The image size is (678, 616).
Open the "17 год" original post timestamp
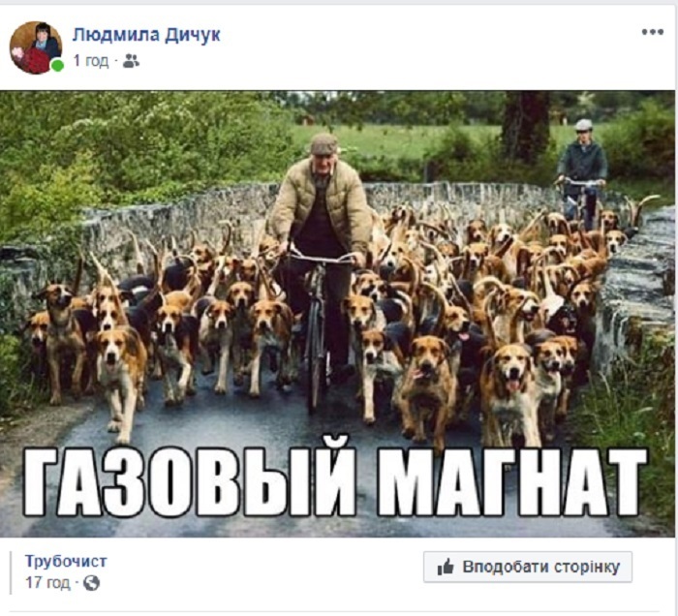point(47,583)
